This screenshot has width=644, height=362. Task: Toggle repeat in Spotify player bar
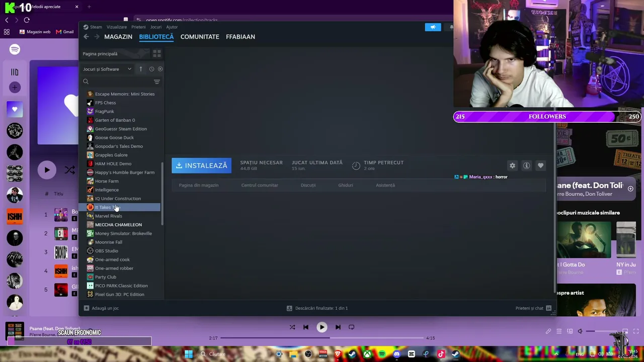(352, 327)
